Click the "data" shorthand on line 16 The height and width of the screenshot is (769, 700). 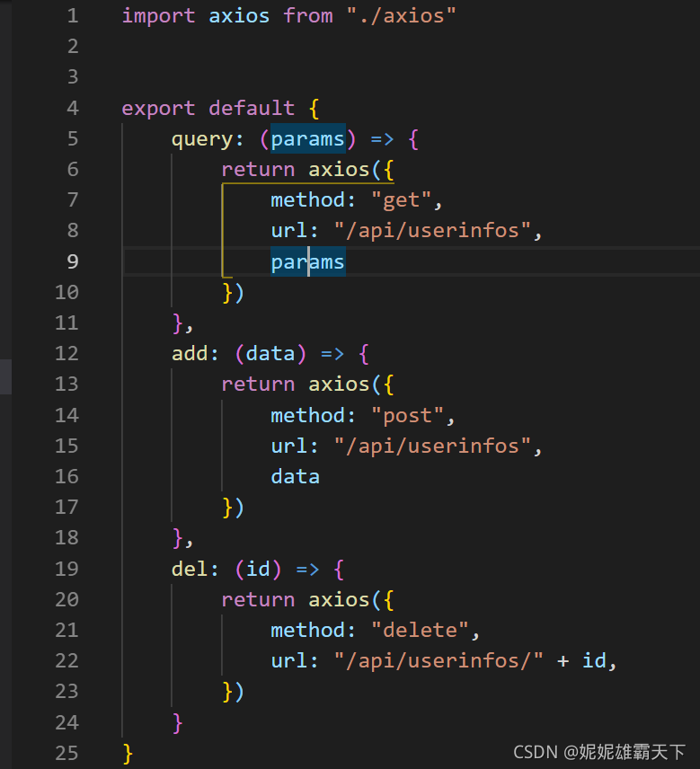(x=296, y=477)
